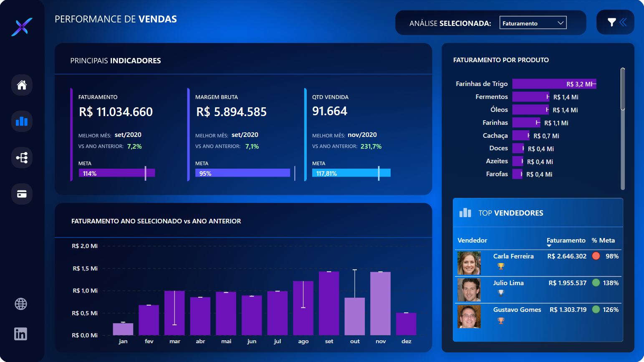Image resolution: width=644 pixels, height=362 pixels.
Task: Click the Vendedor column header
Action: [472, 240]
